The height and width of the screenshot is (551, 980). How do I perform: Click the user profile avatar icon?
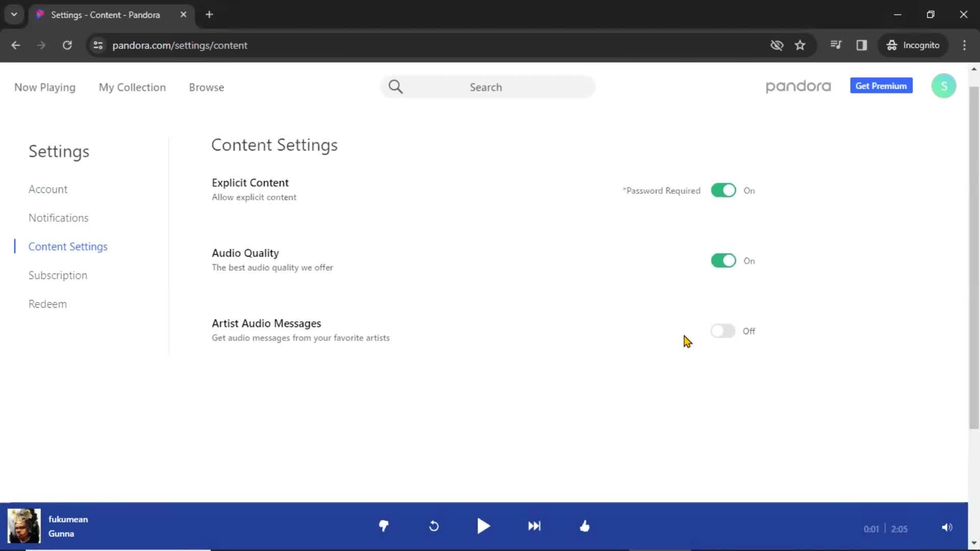coord(944,86)
